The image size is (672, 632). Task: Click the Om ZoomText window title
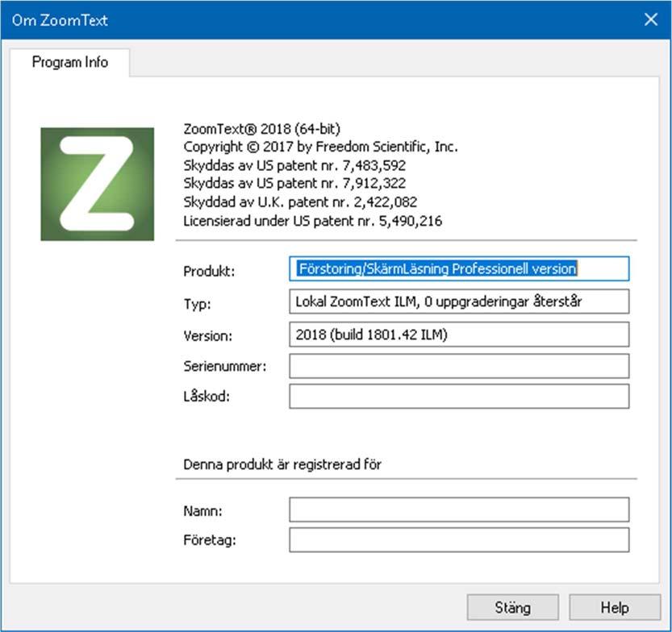60,20
